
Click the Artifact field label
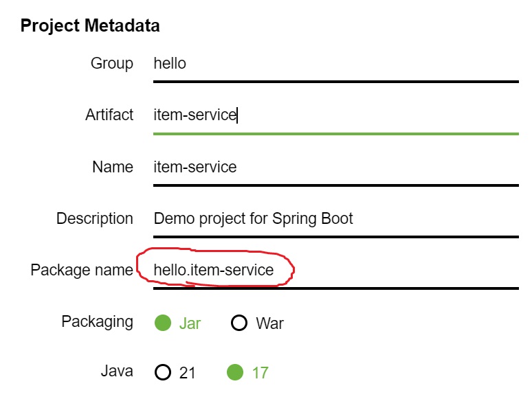(109, 115)
